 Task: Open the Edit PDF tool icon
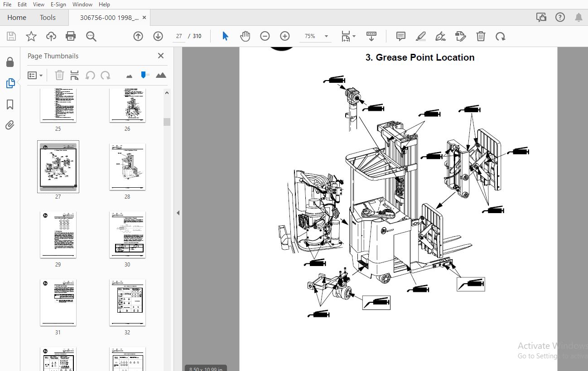click(461, 36)
